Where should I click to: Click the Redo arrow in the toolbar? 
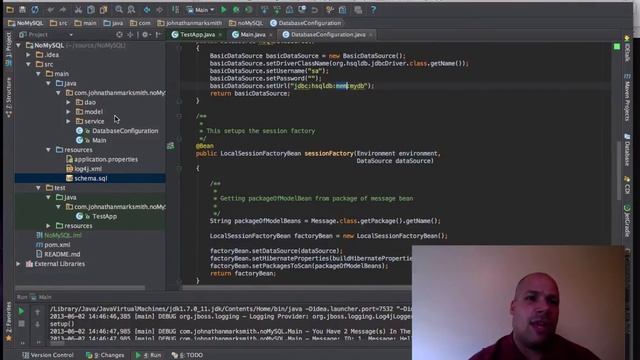[x=62, y=9]
